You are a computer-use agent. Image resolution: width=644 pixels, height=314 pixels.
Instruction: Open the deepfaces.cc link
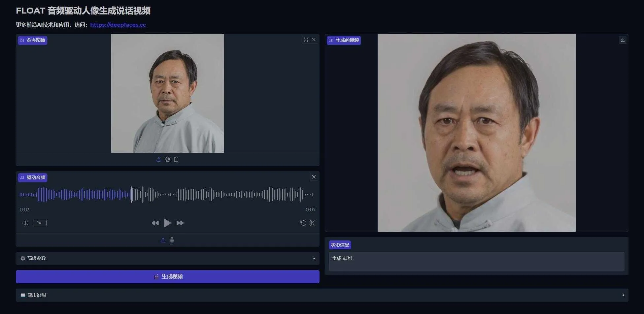click(x=118, y=25)
